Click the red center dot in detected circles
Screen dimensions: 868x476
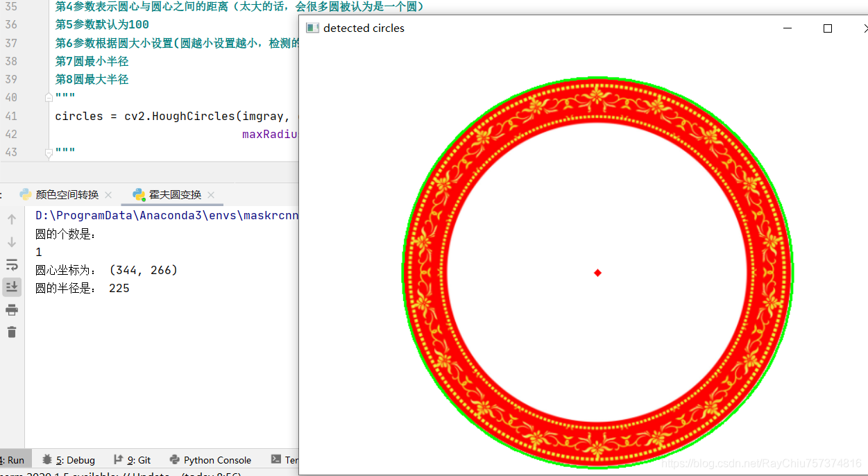(x=597, y=273)
